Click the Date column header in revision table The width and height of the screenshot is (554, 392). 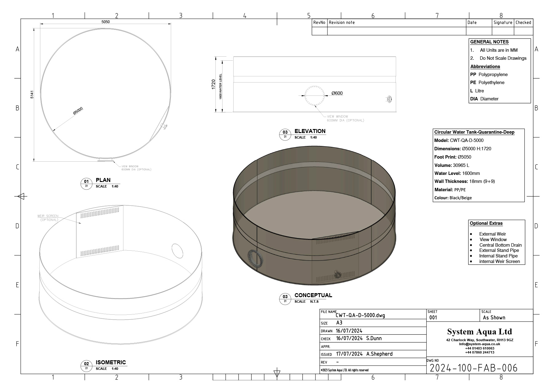point(472,22)
